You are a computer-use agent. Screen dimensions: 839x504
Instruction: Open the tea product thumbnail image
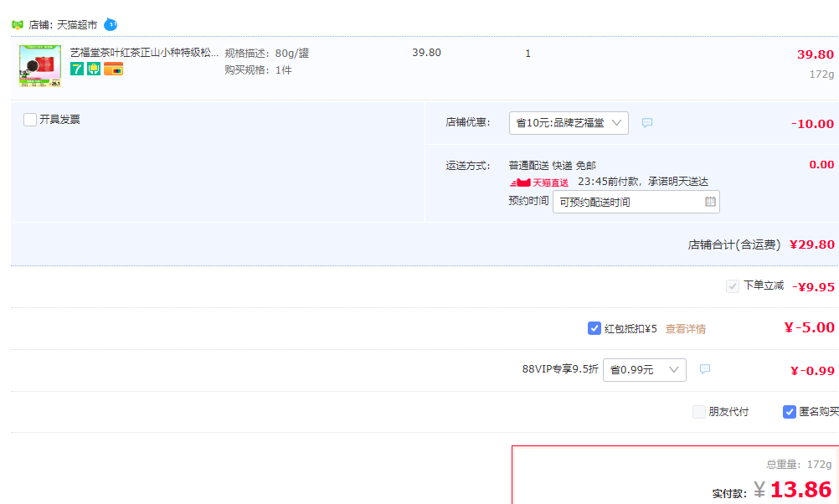pos(40,66)
